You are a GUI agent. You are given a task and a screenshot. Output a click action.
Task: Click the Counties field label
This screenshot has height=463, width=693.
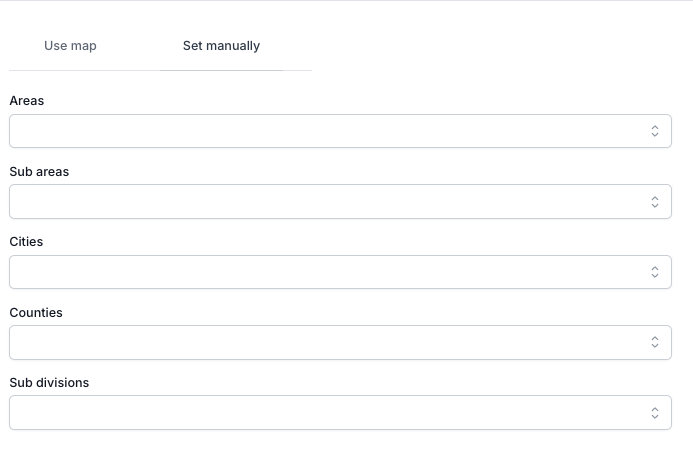(x=36, y=313)
